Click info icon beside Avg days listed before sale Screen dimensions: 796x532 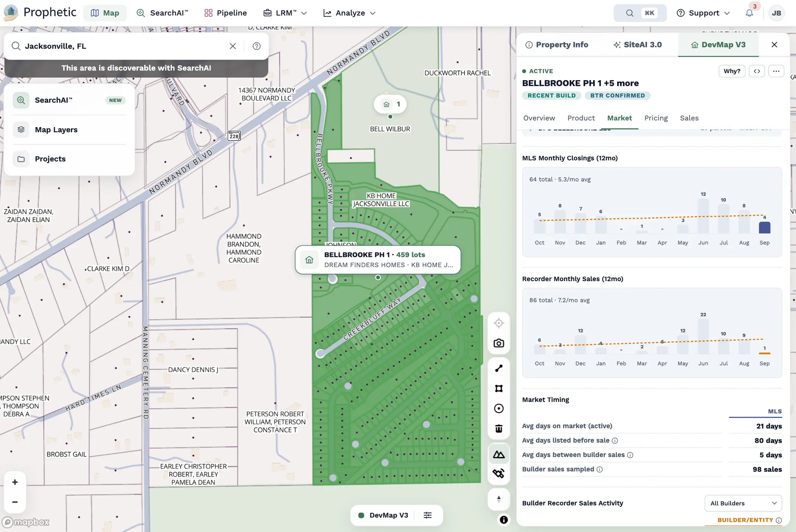pos(615,440)
